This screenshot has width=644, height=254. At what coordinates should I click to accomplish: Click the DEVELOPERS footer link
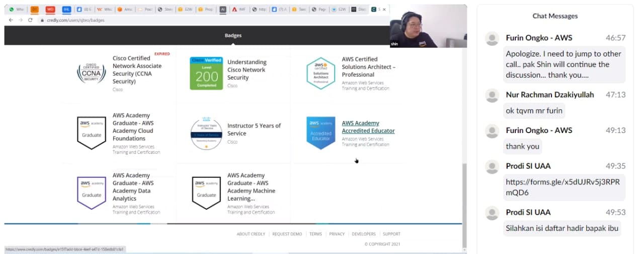[x=364, y=234]
